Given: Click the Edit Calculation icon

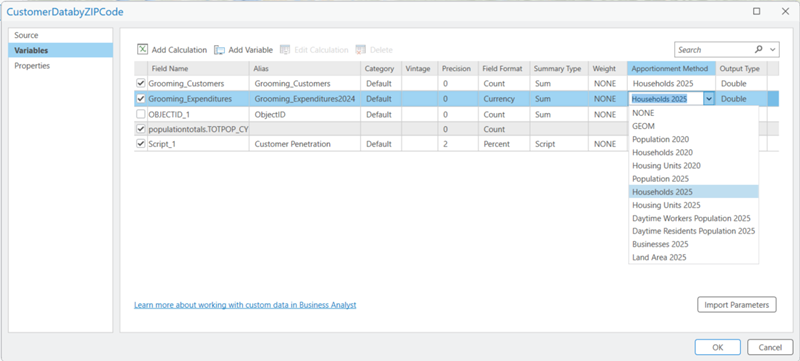Looking at the screenshot, I should pos(285,49).
